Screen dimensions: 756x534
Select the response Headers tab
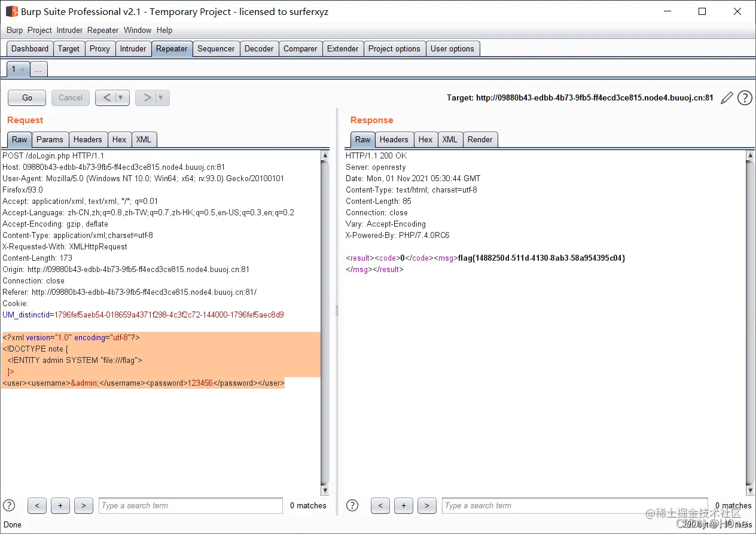click(394, 139)
